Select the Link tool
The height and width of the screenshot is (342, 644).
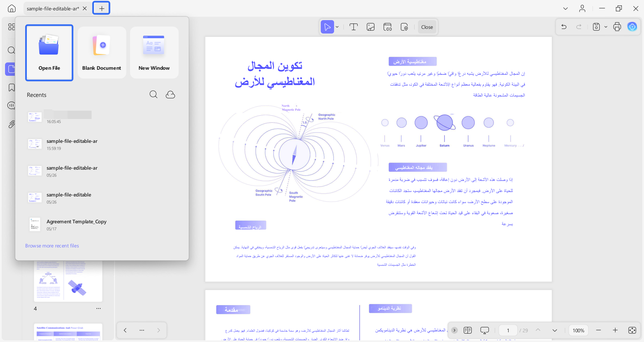pyautogui.click(x=387, y=27)
